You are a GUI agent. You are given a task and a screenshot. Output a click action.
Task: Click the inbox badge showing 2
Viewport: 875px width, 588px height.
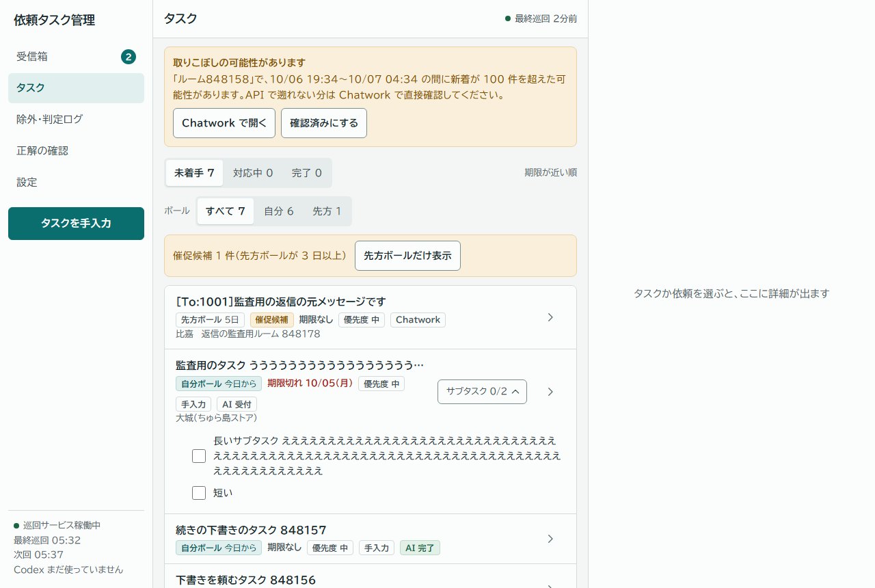tap(129, 57)
